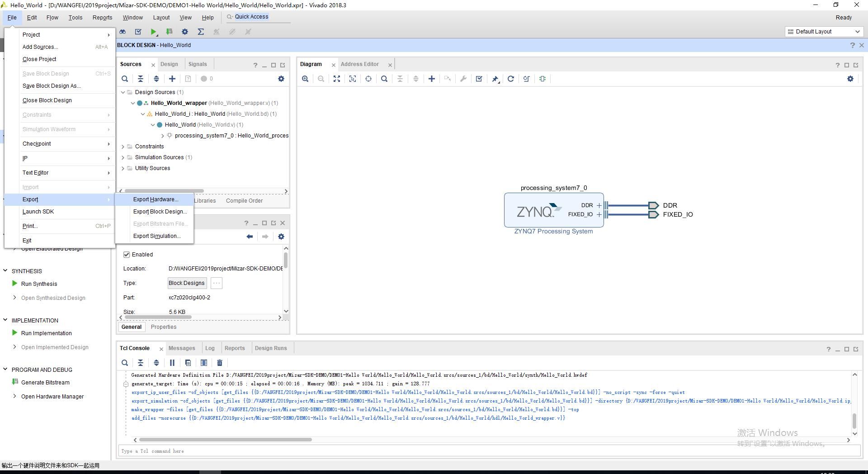Open the Reports menu in menu bar
This screenshot has height=474, width=868.
[x=102, y=18]
